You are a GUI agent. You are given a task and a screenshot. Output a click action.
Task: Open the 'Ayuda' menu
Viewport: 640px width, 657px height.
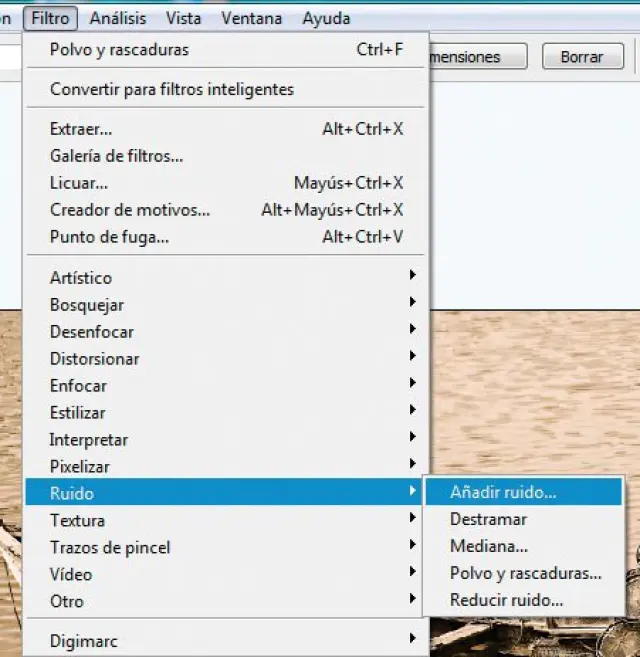(x=326, y=18)
